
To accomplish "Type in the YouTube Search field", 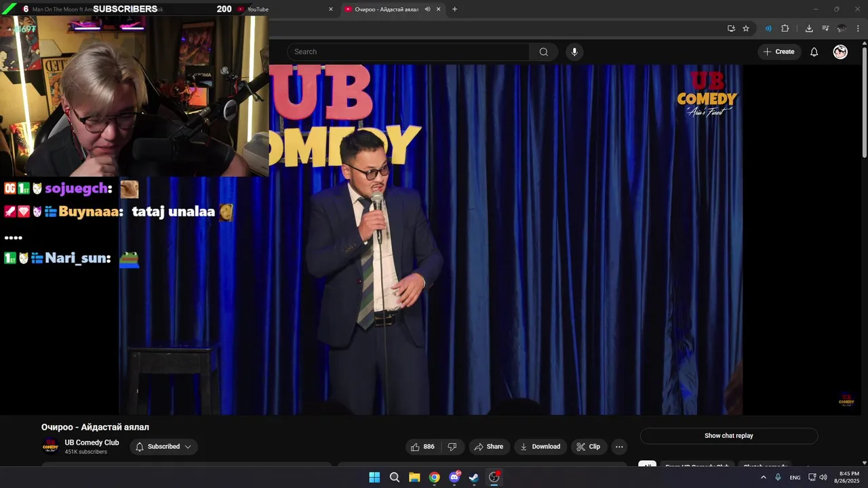I will 408,52.
